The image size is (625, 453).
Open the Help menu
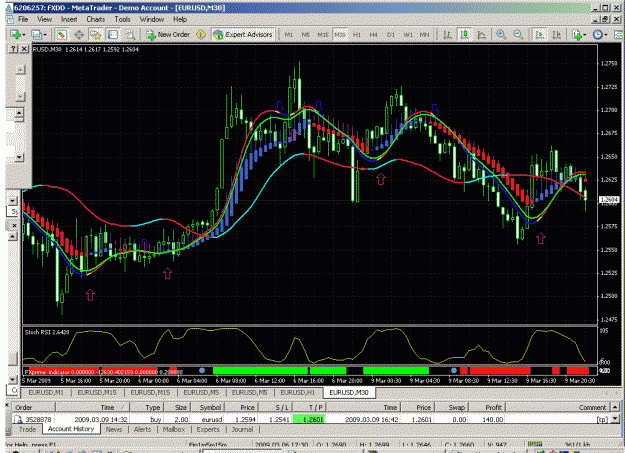pyautogui.click(x=180, y=19)
